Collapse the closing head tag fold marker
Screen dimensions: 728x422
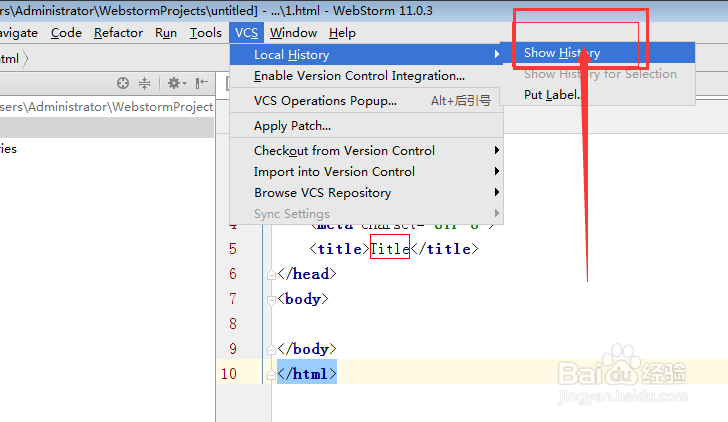tap(272, 274)
